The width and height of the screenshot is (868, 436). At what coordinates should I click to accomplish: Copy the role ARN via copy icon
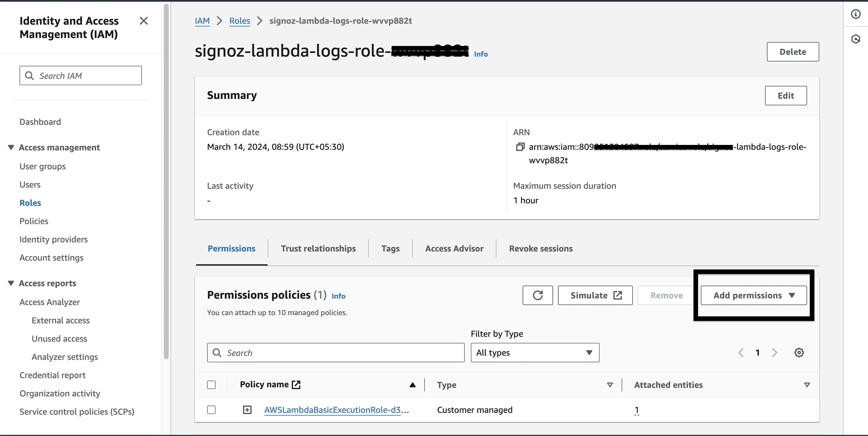pos(520,147)
